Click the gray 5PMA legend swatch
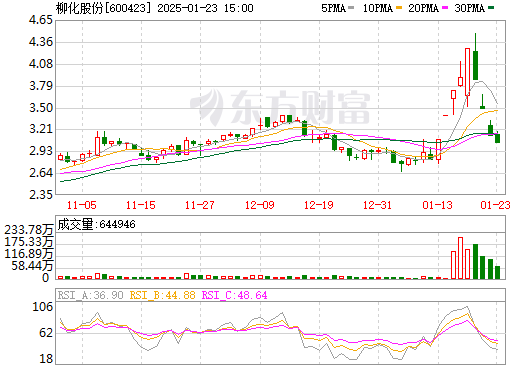520x365 pixels. (351, 7)
